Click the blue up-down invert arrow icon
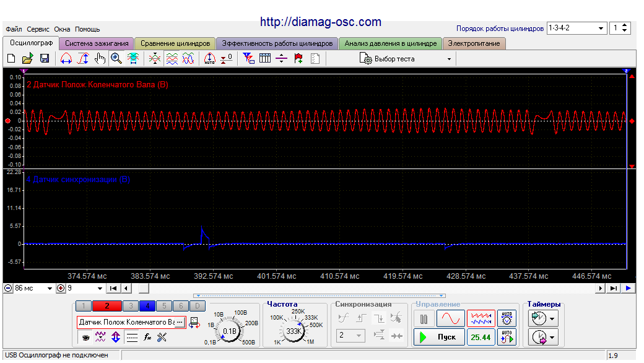Screen dimensions: 644x363 [x=116, y=338]
